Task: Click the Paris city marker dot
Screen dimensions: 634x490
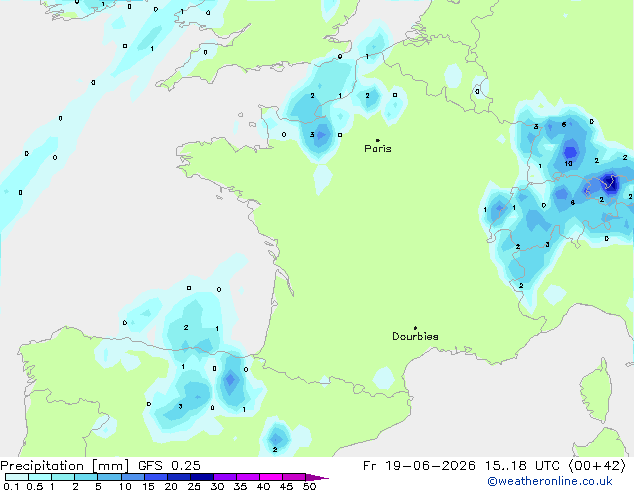Action: [378, 140]
